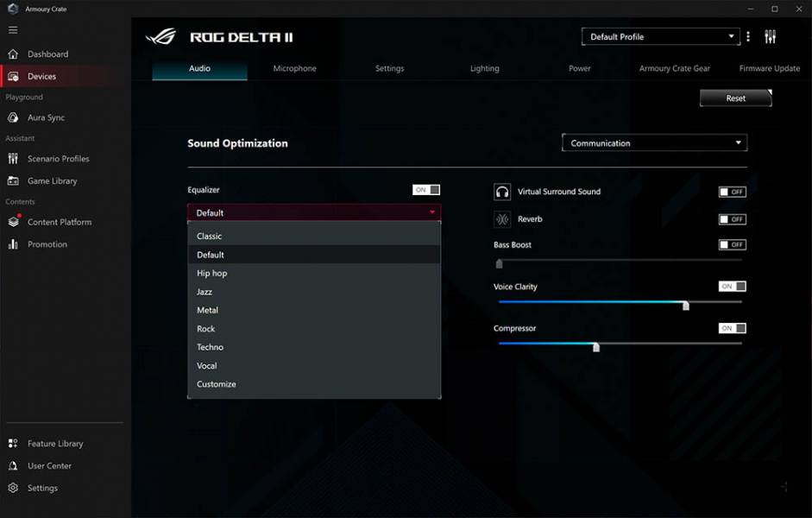
Task: Choose the Classic equalizer preset
Action: click(x=314, y=237)
